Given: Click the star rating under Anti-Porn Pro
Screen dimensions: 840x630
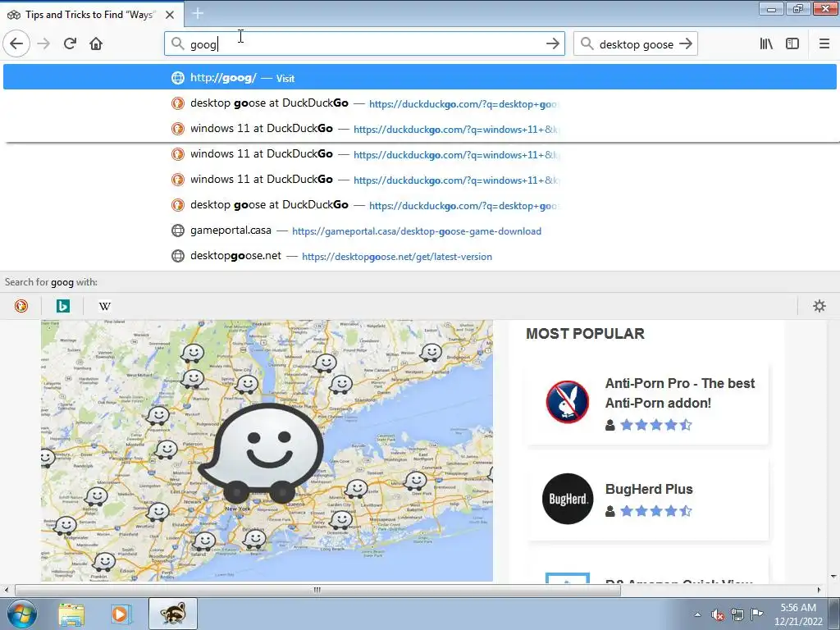Looking at the screenshot, I should 656,426.
